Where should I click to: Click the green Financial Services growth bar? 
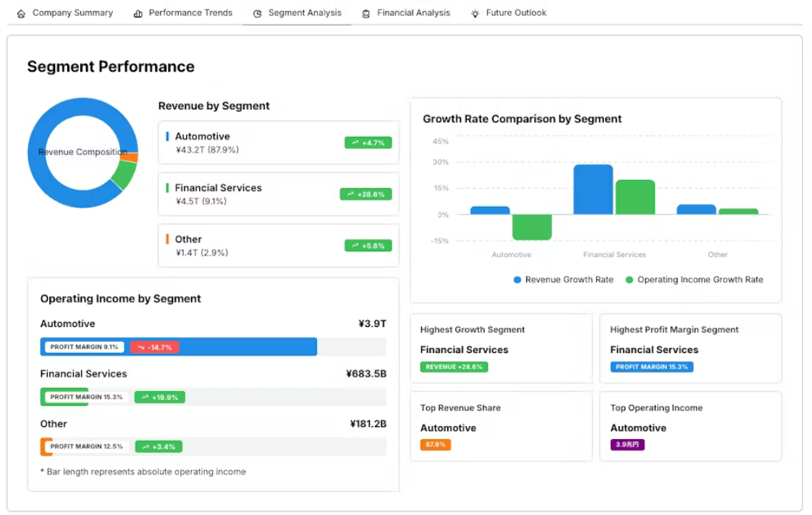click(635, 197)
